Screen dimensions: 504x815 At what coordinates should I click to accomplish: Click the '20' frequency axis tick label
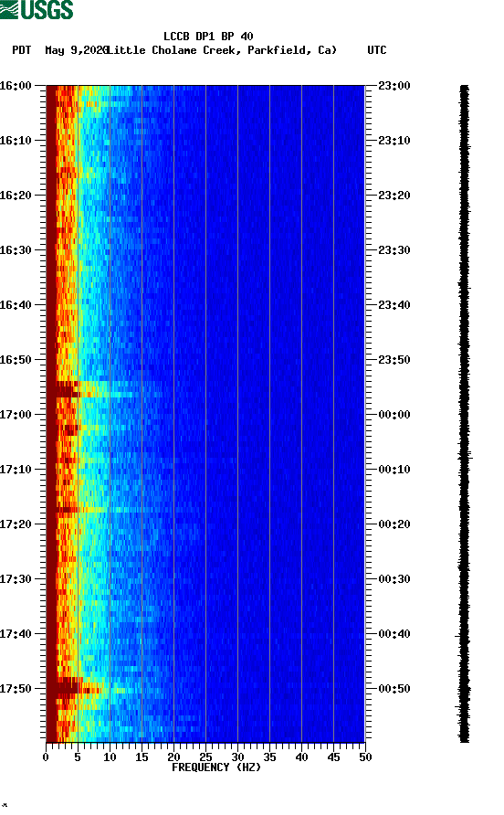pyautogui.click(x=173, y=757)
